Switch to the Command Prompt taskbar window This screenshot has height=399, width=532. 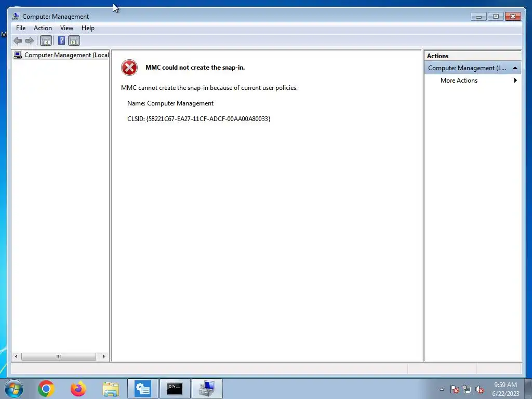(175, 389)
